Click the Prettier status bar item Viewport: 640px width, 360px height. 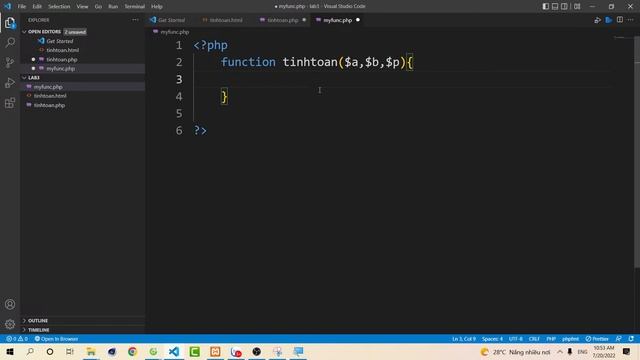coord(597,339)
